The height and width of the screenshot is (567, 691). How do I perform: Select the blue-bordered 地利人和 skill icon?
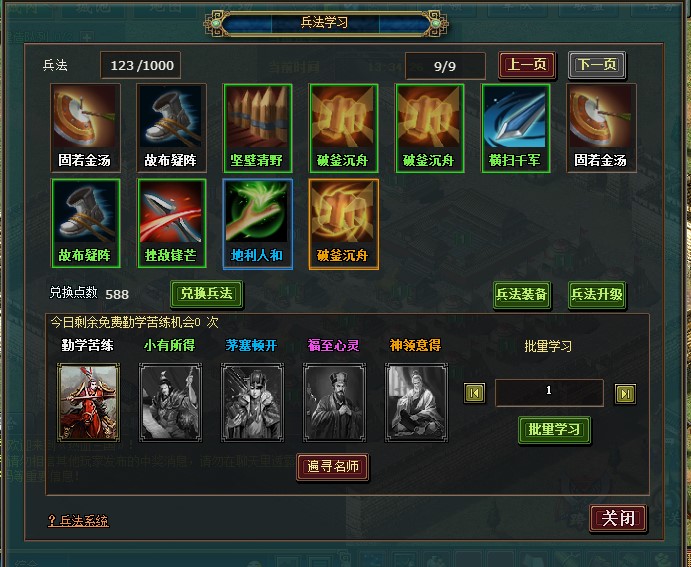(x=257, y=223)
